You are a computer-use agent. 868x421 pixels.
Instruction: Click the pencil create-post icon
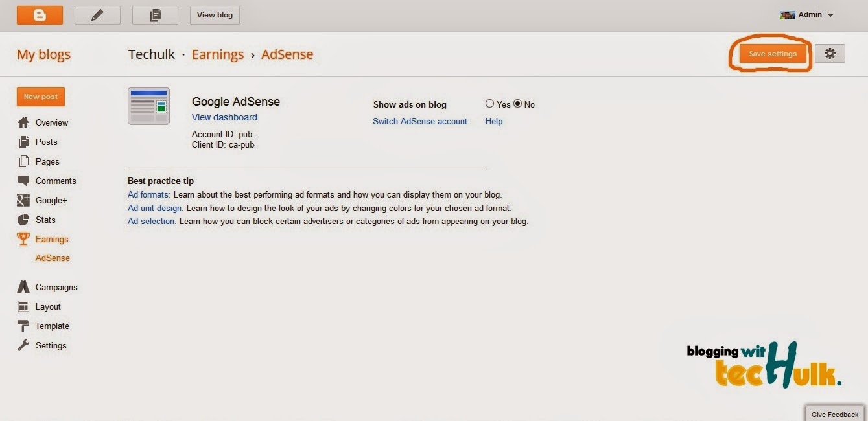(97, 15)
